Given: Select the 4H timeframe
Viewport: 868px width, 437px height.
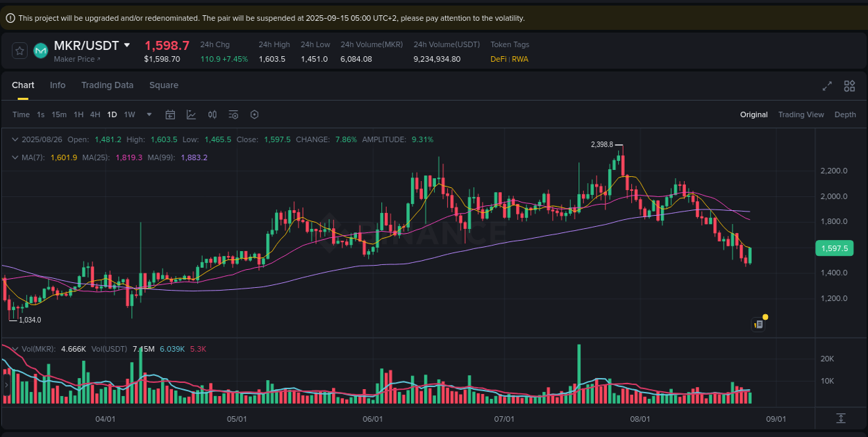Looking at the screenshot, I should point(94,114).
